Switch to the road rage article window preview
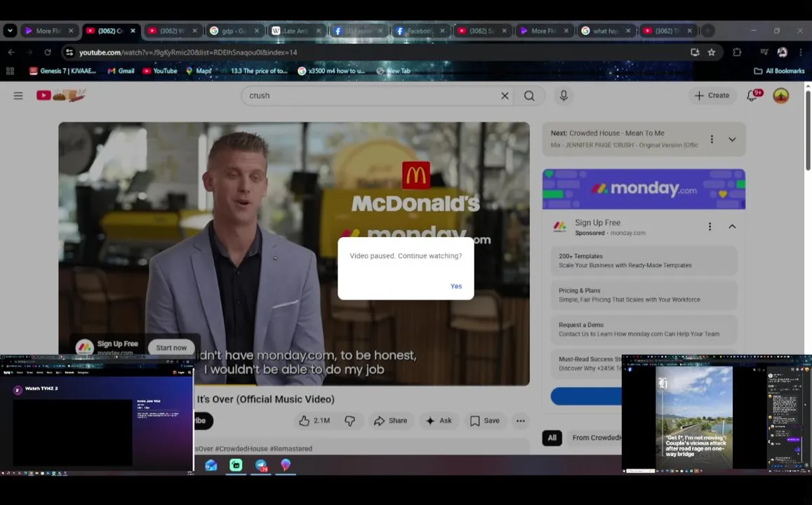The image size is (812, 505). tap(717, 414)
